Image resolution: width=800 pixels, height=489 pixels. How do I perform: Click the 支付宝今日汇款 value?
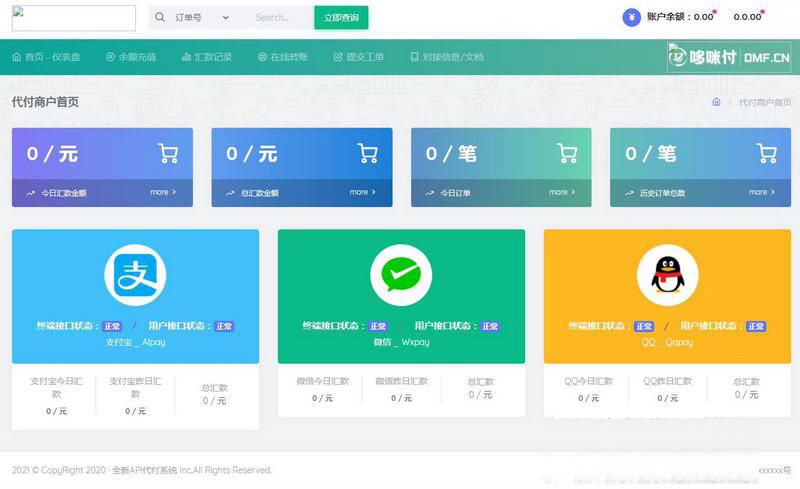pyautogui.click(x=56, y=411)
